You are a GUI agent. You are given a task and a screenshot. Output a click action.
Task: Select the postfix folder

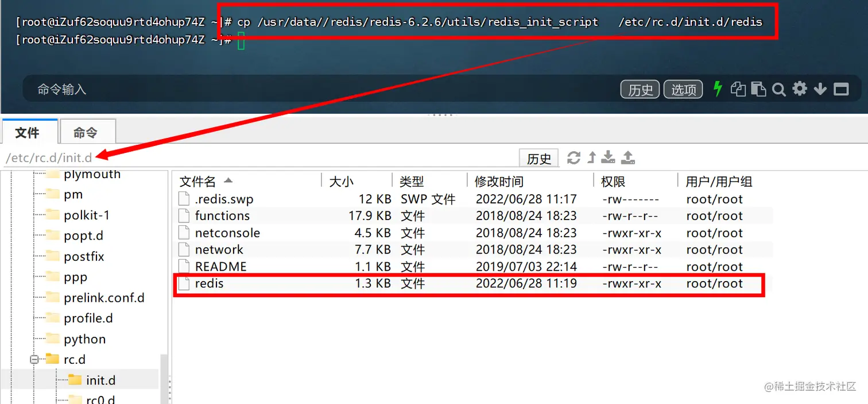pyautogui.click(x=84, y=256)
